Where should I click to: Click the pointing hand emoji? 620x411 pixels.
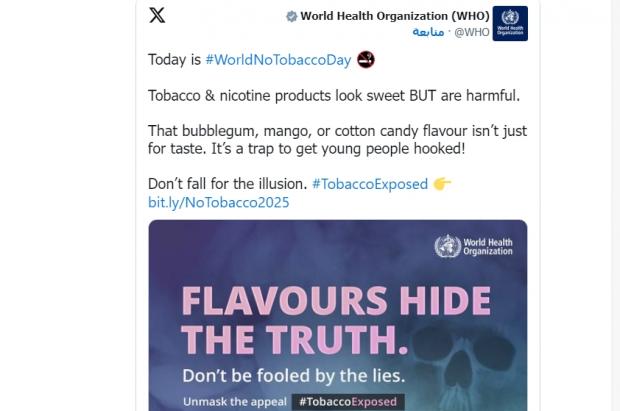coord(442,184)
